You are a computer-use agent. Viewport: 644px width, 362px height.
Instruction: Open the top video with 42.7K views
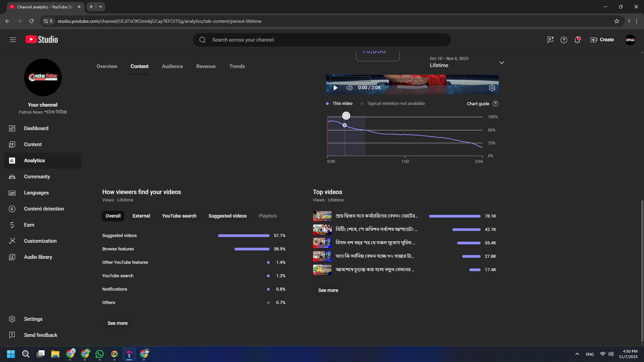coord(405,230)
